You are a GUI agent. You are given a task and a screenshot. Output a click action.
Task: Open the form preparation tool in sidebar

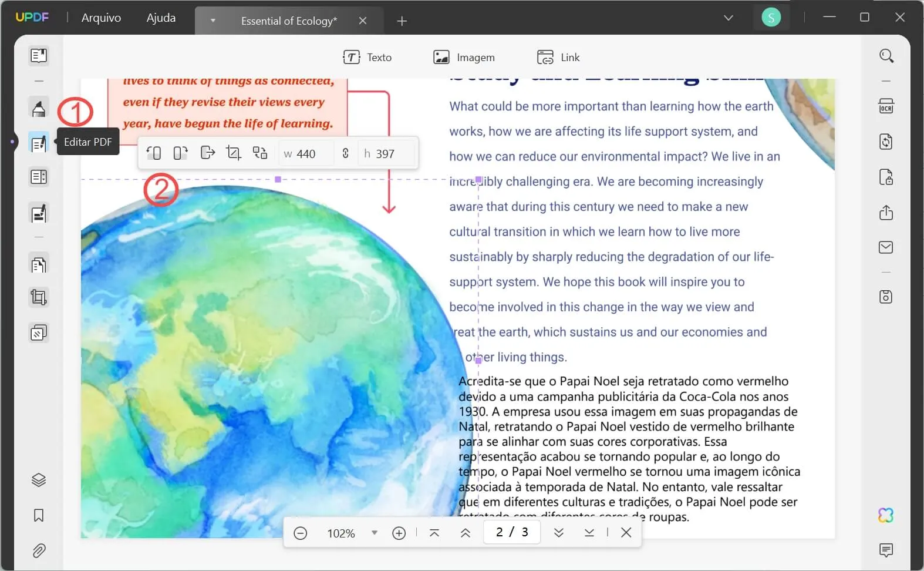(39, 177)
